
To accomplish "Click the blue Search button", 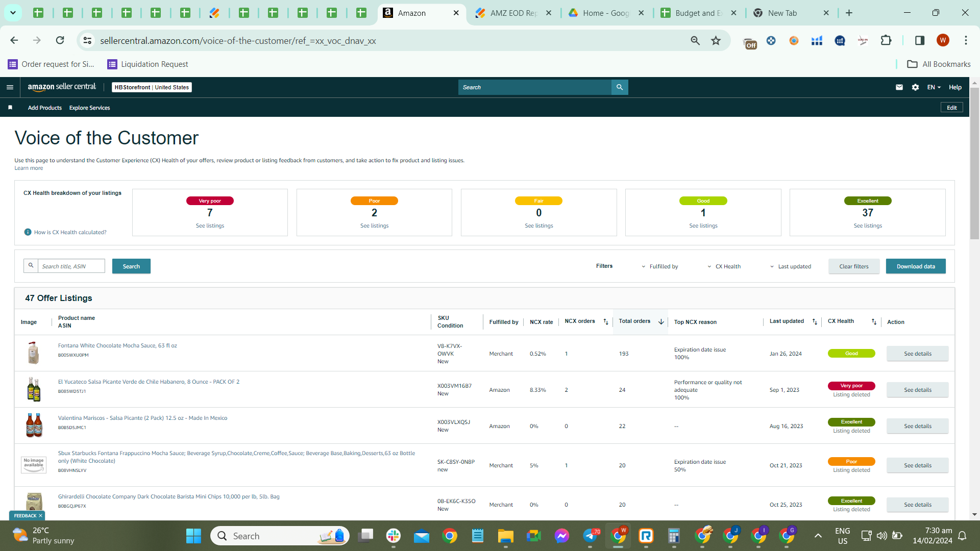I will [131, 266].
